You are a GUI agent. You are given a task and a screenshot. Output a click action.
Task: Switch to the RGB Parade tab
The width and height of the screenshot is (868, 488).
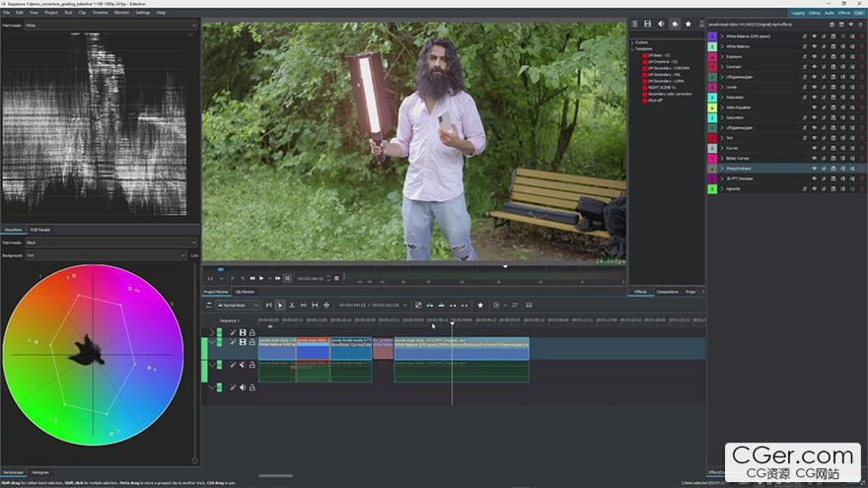39,230
